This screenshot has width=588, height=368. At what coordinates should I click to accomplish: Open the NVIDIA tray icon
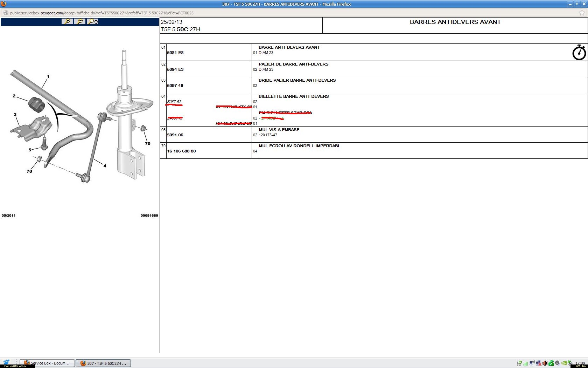point(564,363)
